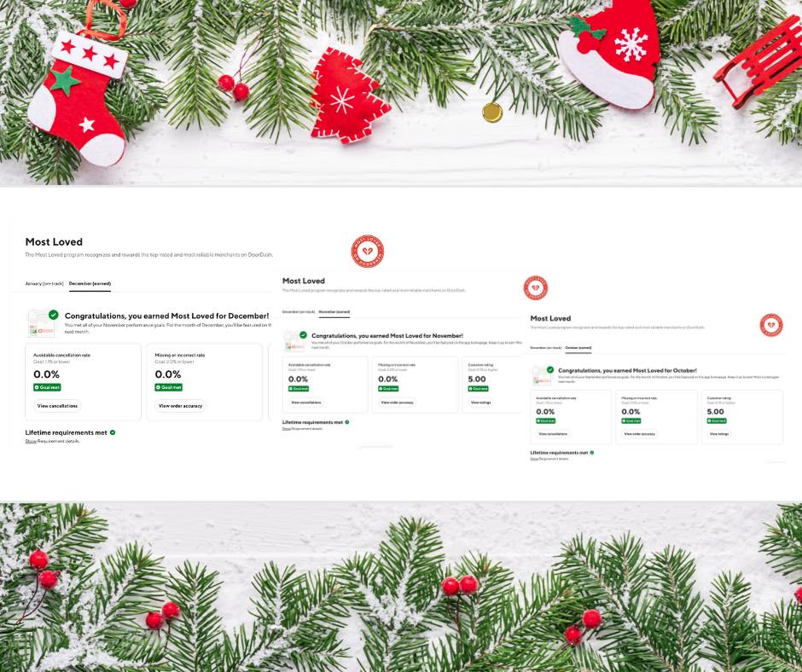Open View cancellations in the November panel
Viewport: 802px width, 672px height.
306,403
